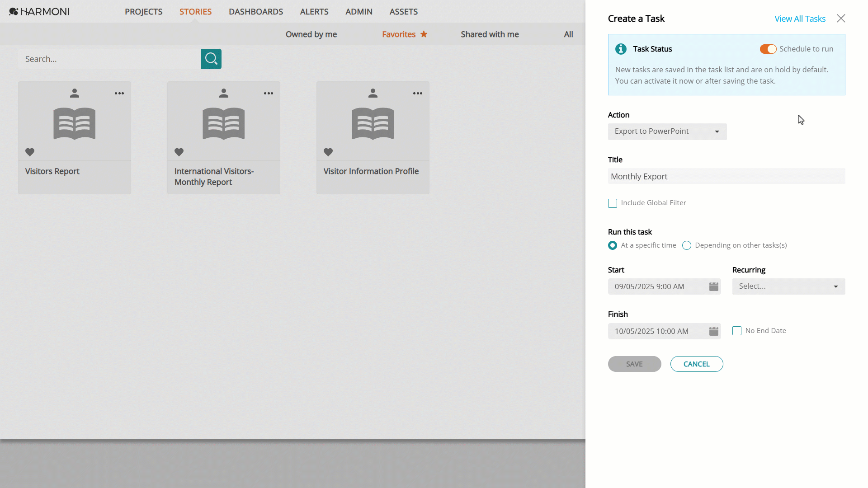Image resolution: width=868 pixels, height=488 pixels.
Task: Open Visitor Information Profile options menu
Action: point(418,94)
